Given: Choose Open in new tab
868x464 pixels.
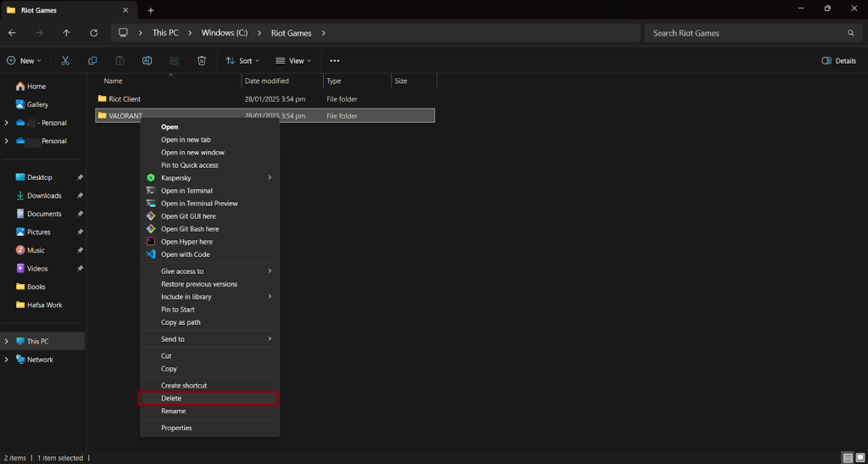Looking at the screenshot, I should tap(210, 139).
